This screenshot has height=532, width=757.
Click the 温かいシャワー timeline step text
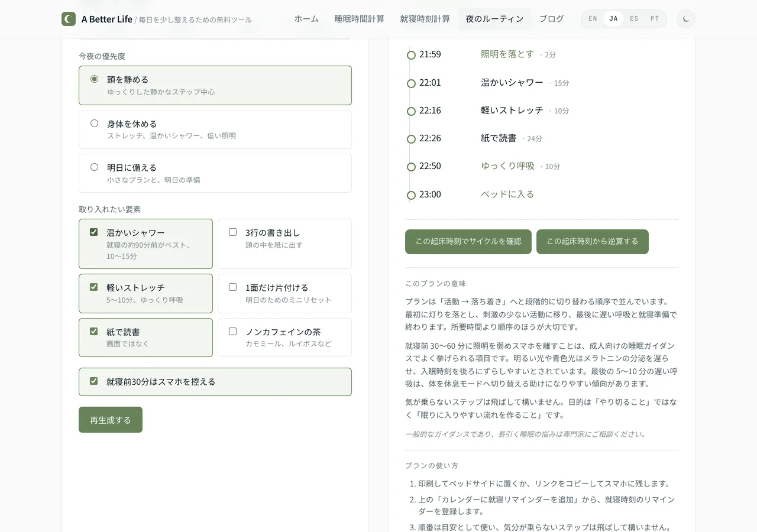(x=512, y=82)
